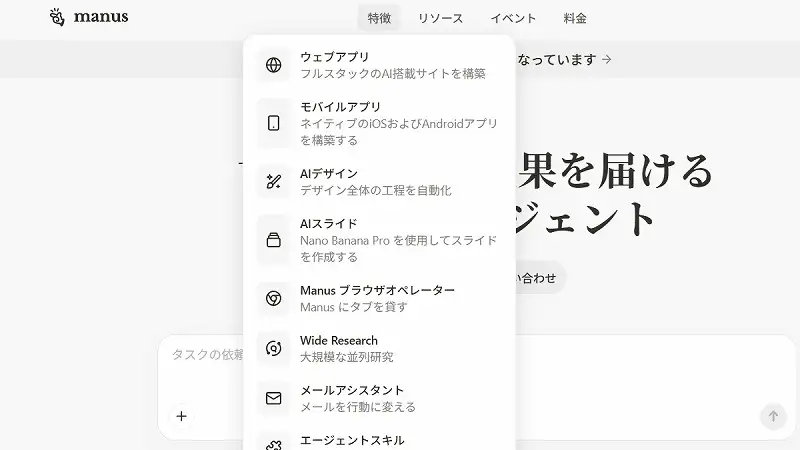The height and width of the screenshot is (450, 800).
Task: Click the manus wordmark
Action: [101, 17]
